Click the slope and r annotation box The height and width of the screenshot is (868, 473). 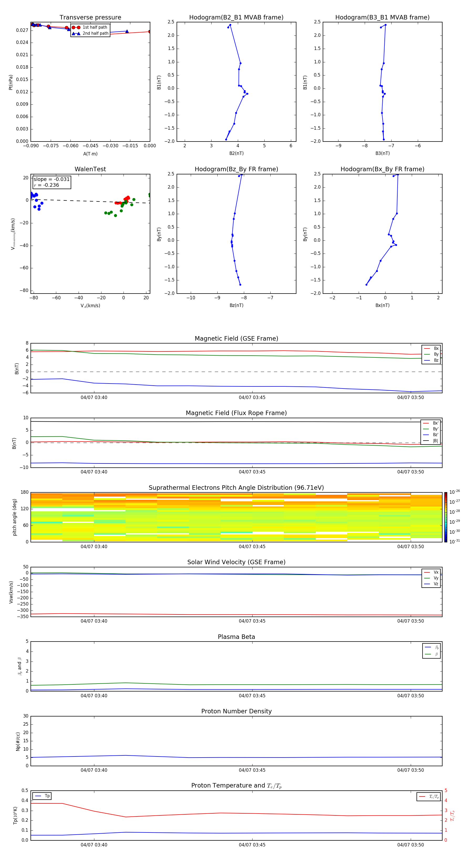point(52,182)
